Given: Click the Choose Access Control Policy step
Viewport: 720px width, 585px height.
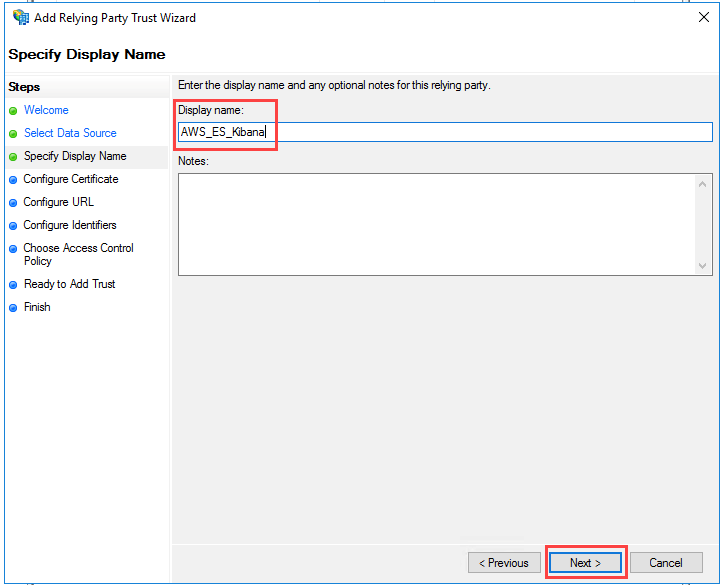Looking at the screenshot, I should (x=78, y=254).
